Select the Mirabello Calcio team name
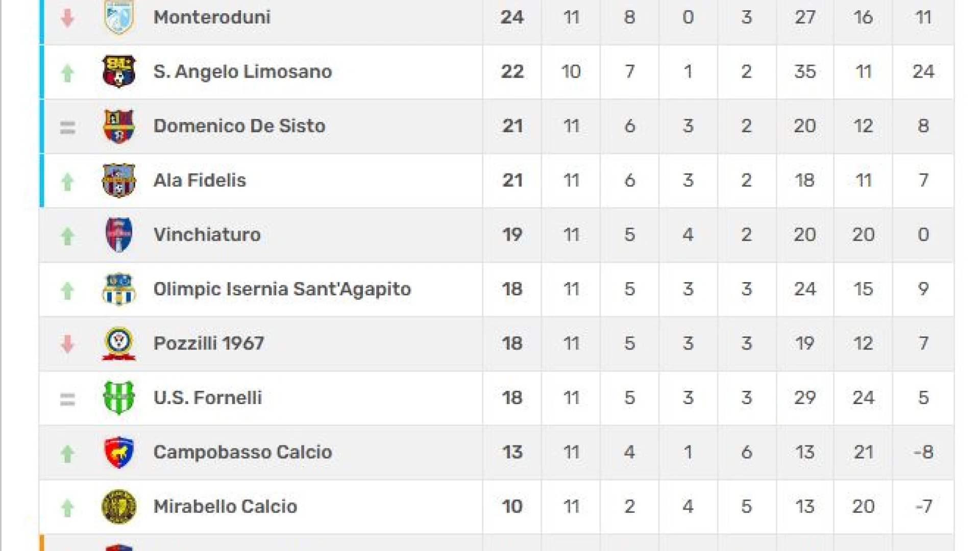This screenshot has width=980, height=551. pyautogui.click(x=226, y=507)
